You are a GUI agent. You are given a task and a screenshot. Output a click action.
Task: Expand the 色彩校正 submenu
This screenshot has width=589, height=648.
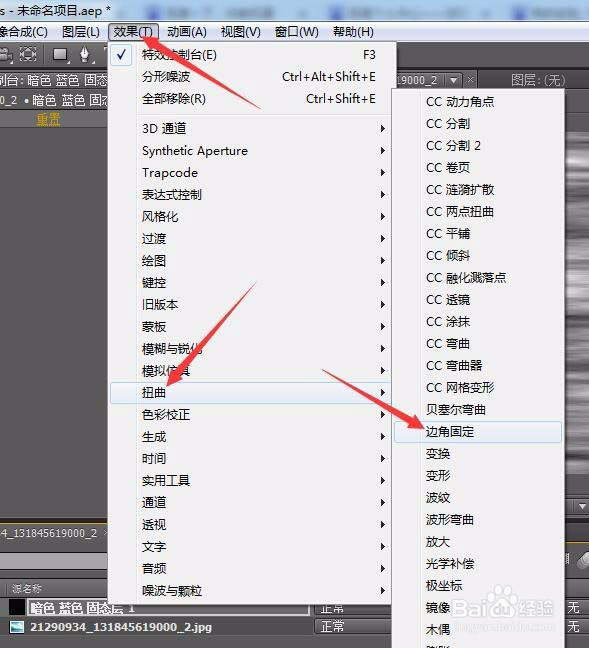(x=250, y=415)
